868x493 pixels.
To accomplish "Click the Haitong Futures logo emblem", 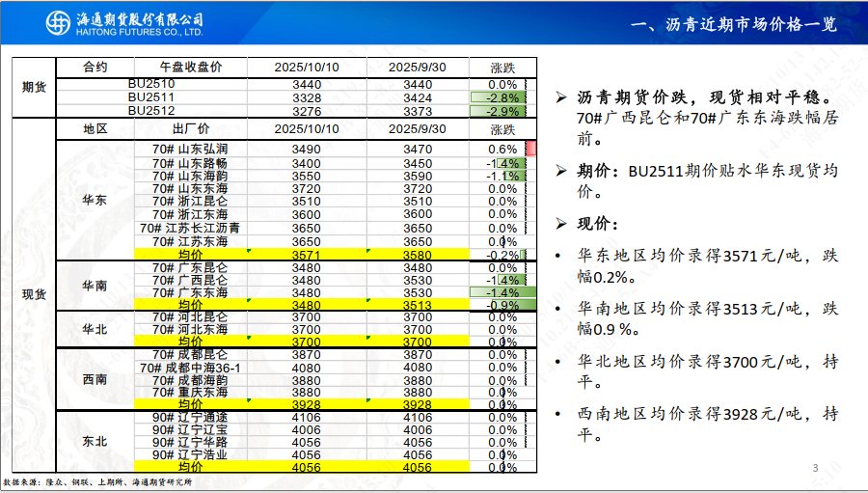I will [57, 24].
